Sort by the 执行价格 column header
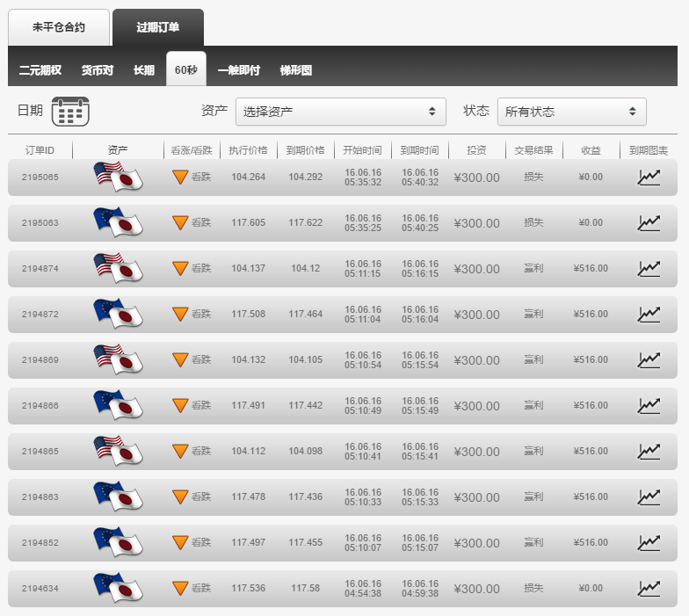The height and width of the screenshot is (616, 689). 248,150
